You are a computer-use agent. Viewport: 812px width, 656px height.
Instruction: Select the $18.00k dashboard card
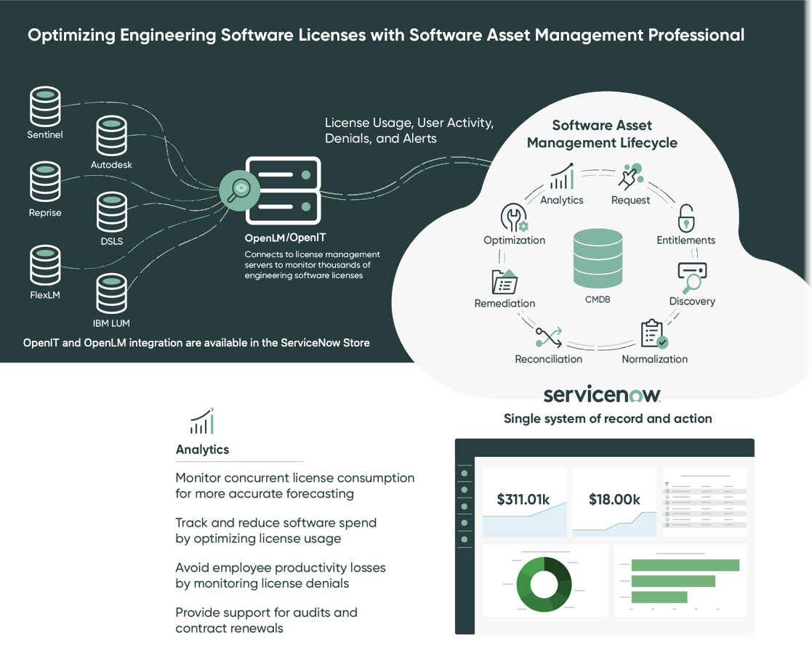pyautogui.click(x=614, y=502)
